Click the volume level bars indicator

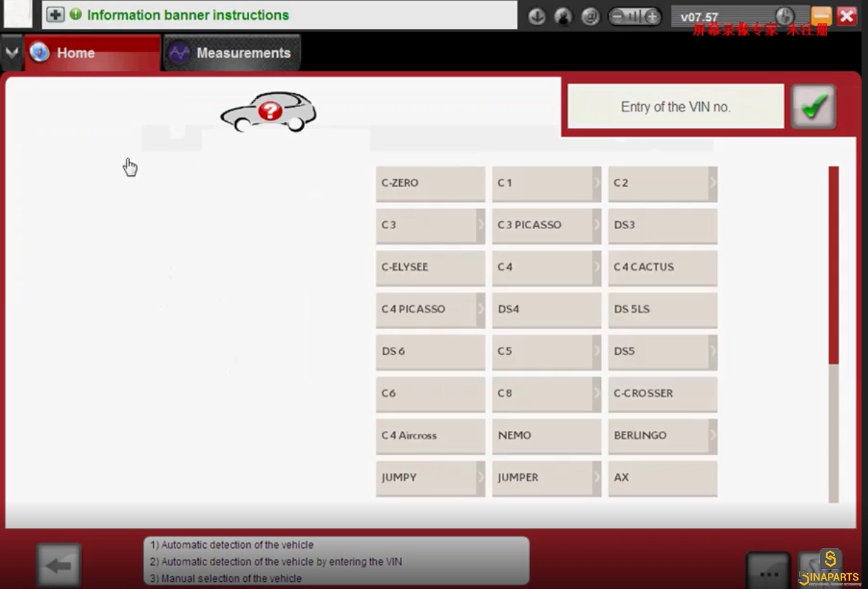tap(635, 17)
